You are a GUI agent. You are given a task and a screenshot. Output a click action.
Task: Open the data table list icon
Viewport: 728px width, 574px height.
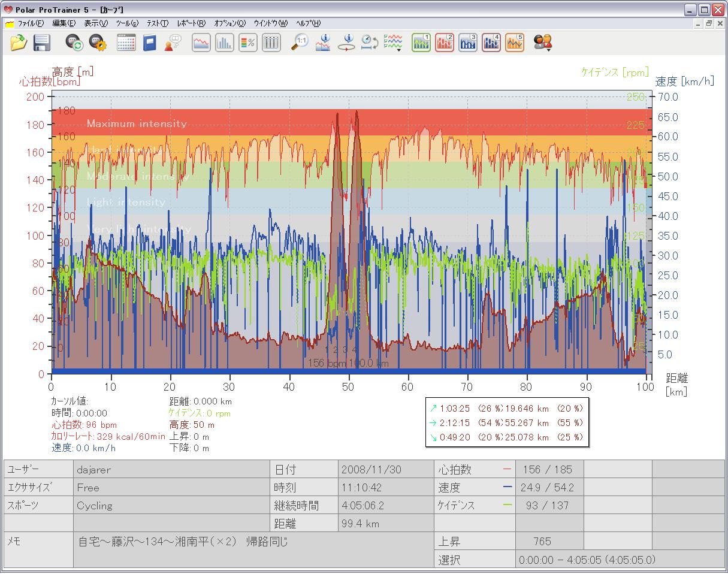271,43
